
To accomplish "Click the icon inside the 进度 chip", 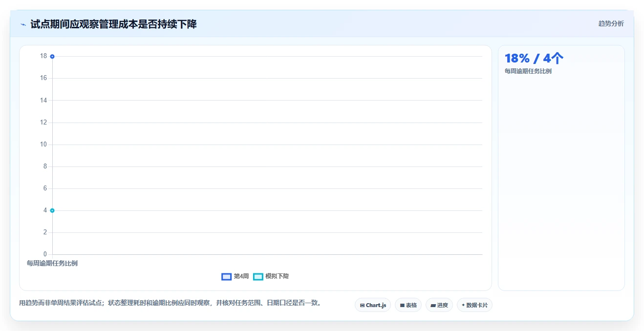I will point(433,305).
